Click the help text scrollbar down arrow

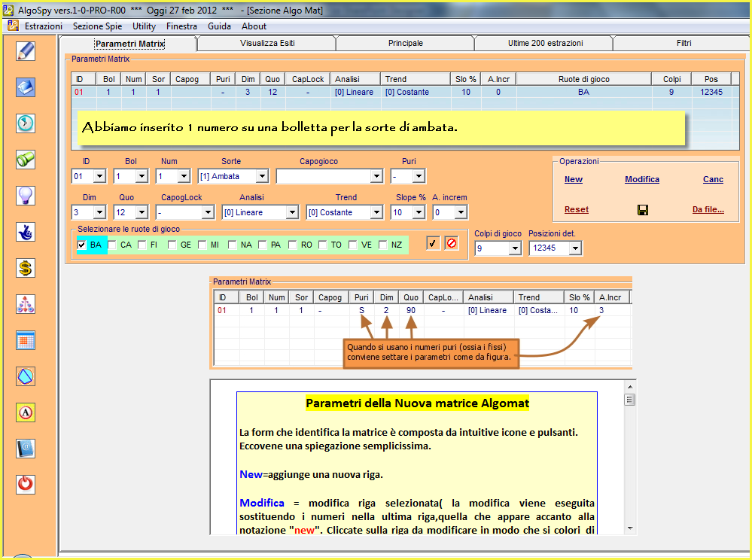click(x=630, y=528)
